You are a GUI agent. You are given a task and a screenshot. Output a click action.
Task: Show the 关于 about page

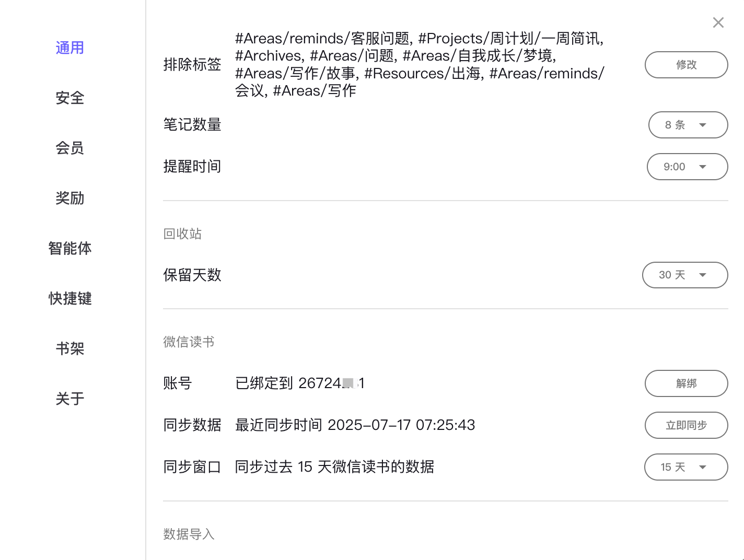tap(70, 399)
